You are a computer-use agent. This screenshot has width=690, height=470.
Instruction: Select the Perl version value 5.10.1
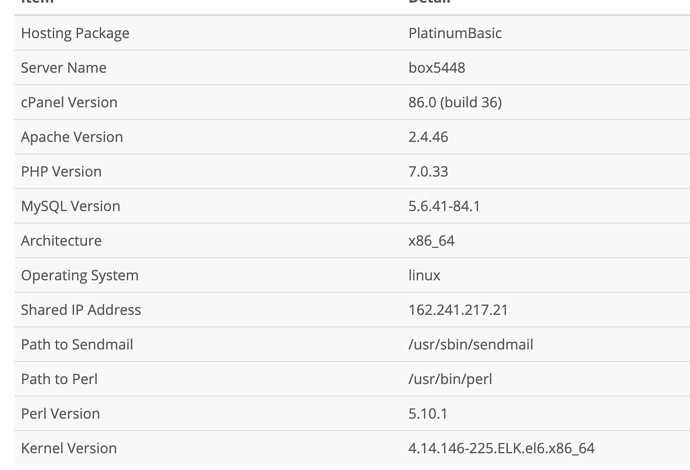pos(428,413)
